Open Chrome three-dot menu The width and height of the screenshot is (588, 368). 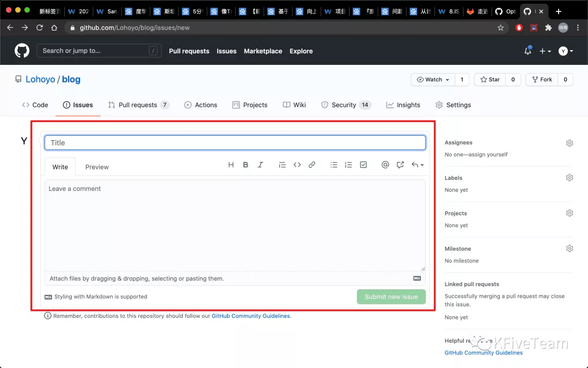pyautogui.click(x=578, y=27)
